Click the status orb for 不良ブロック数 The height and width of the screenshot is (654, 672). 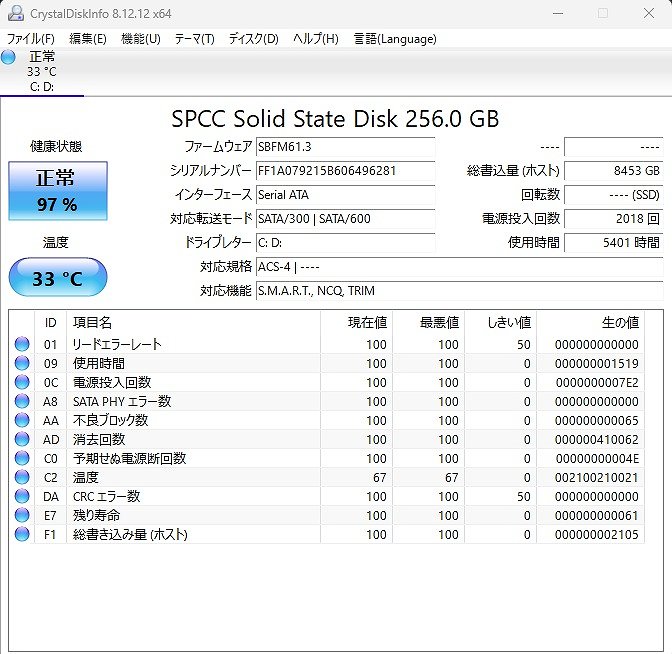22,421
